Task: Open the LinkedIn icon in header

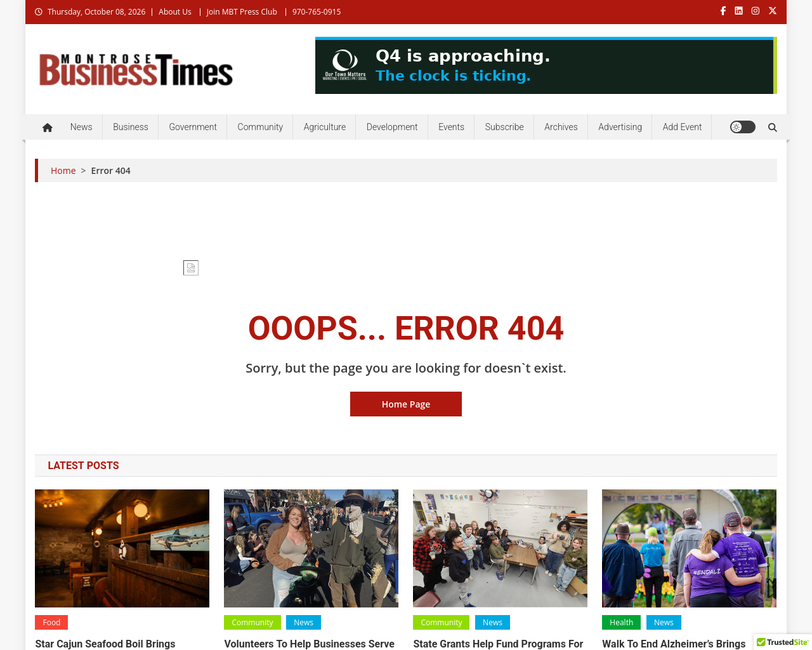Action: (739, 11)
